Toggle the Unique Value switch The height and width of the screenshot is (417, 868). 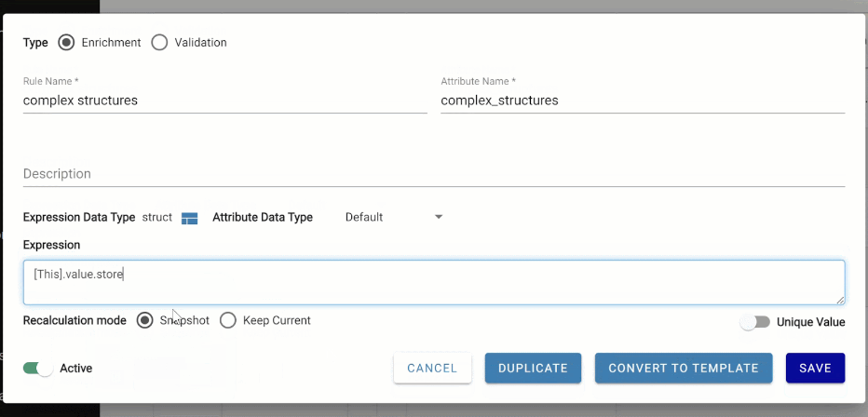(755, 322)
